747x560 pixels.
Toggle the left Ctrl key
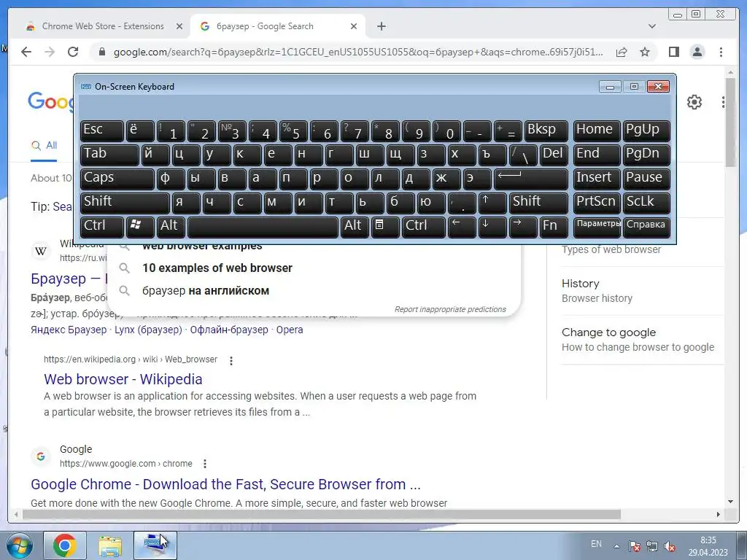point(101,226)
